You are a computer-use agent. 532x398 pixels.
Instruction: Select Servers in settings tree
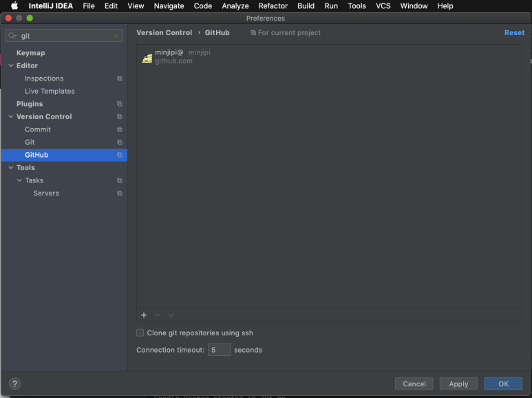point(46,193)
